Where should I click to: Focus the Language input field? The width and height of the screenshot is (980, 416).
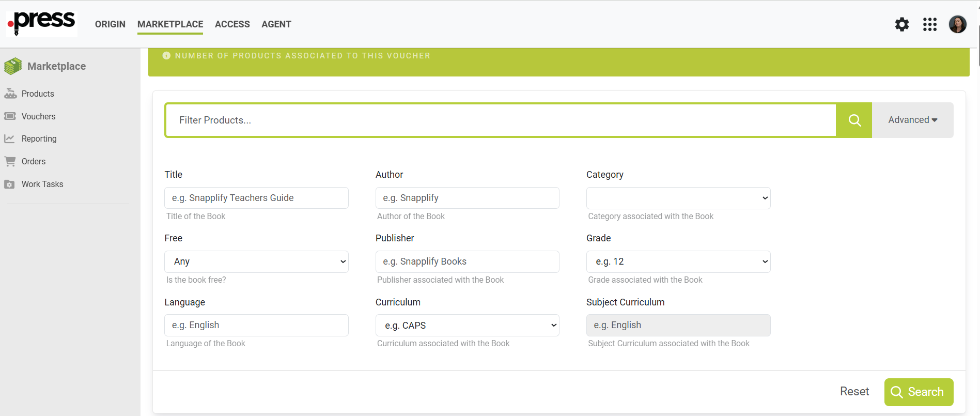[256, 325]
